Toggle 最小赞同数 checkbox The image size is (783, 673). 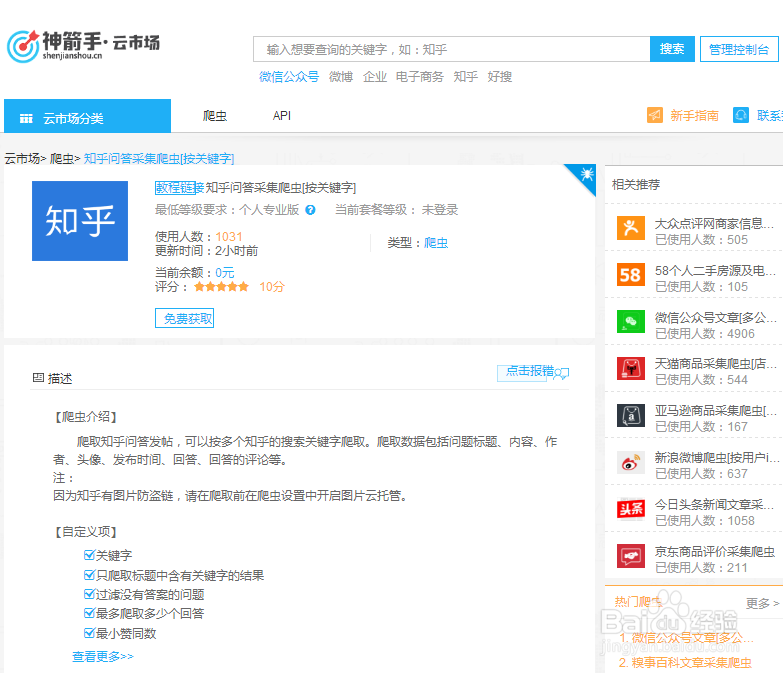(89, 633)
